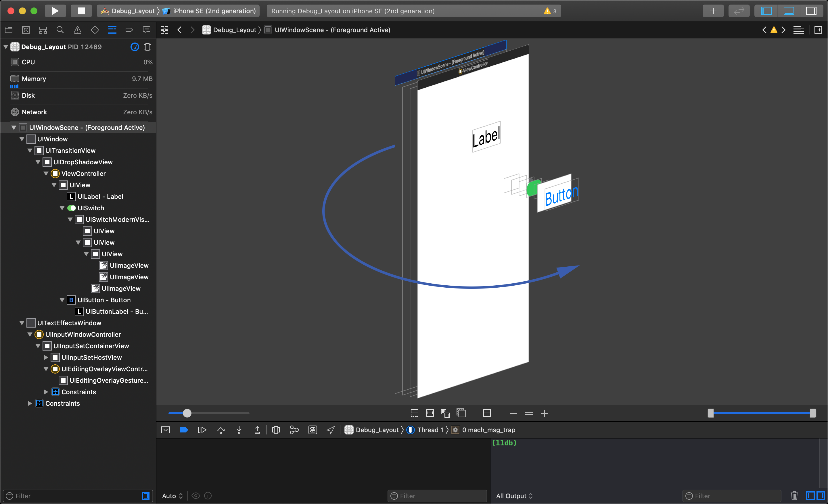
Task: Open the Breakpoint navigator icon
Action: [x=129, y=30]
